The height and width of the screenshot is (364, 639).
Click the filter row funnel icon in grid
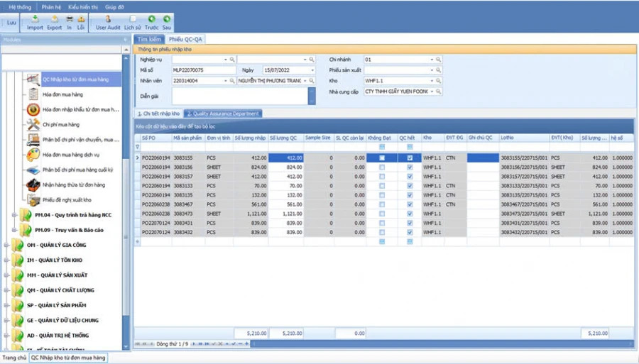(137, 147)
